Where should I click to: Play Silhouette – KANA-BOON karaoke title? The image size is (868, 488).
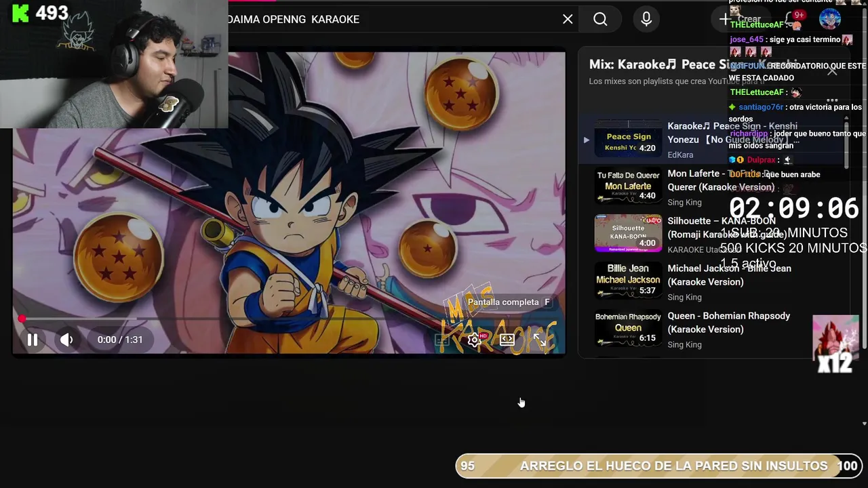click(x=727, y=228)
